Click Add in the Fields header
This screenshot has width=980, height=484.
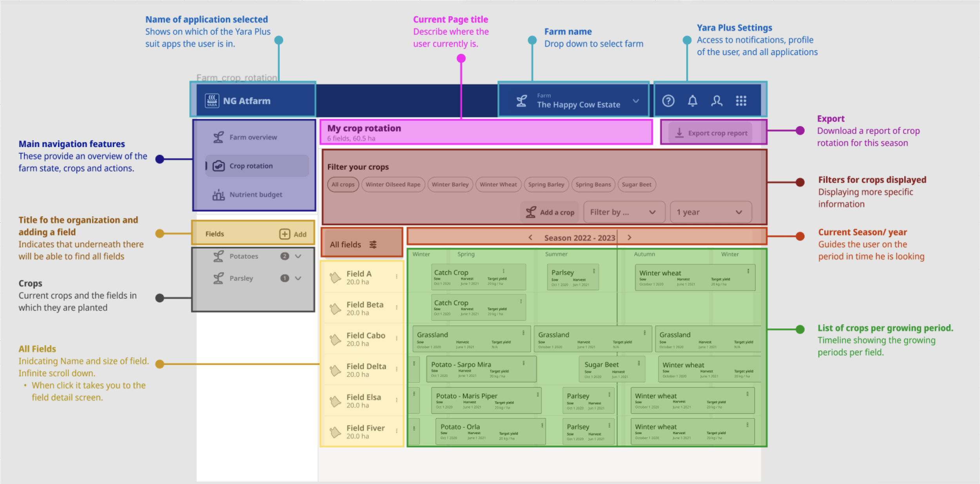[x=293, y=234]
